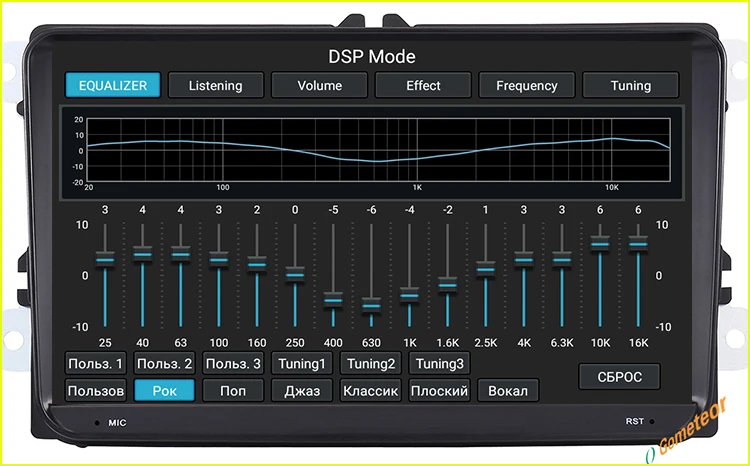Choose the Классик preset

pos(371,390)
